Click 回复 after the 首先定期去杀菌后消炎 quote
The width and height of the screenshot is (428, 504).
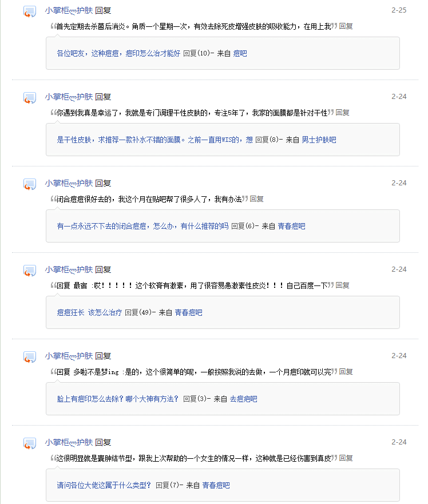point(346,26)
